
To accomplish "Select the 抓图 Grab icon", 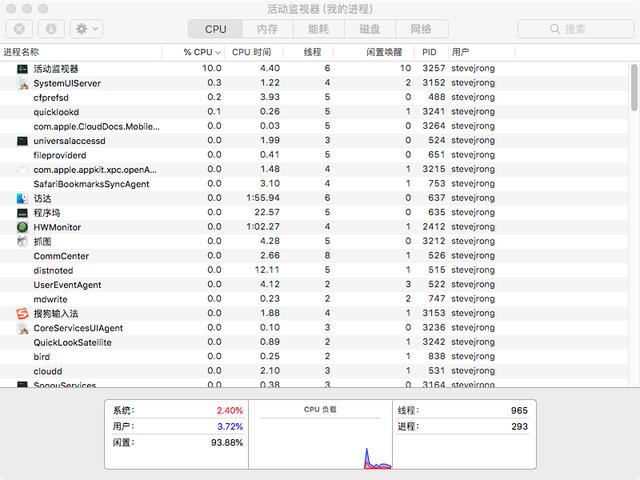I will (x=22, y=242).
